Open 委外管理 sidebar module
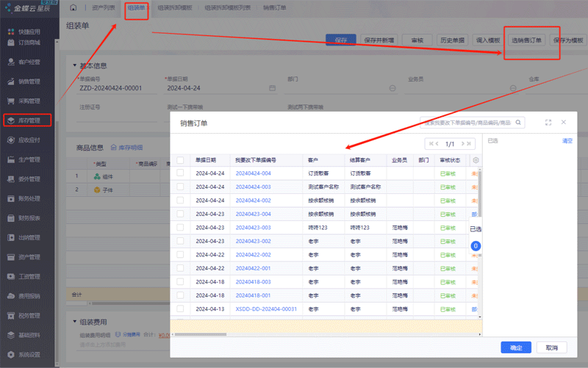The height and width of the screenshot is (368, 588). coord(24,179)
